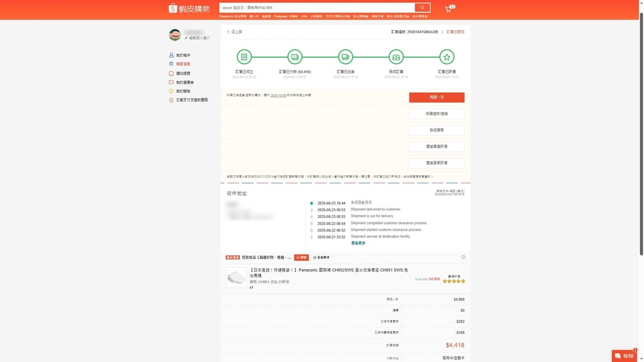The width and height of the screenshot is (644, 362).
Task: Click the underlined 2025-10-09 date
Action: (x=278, y=96)
